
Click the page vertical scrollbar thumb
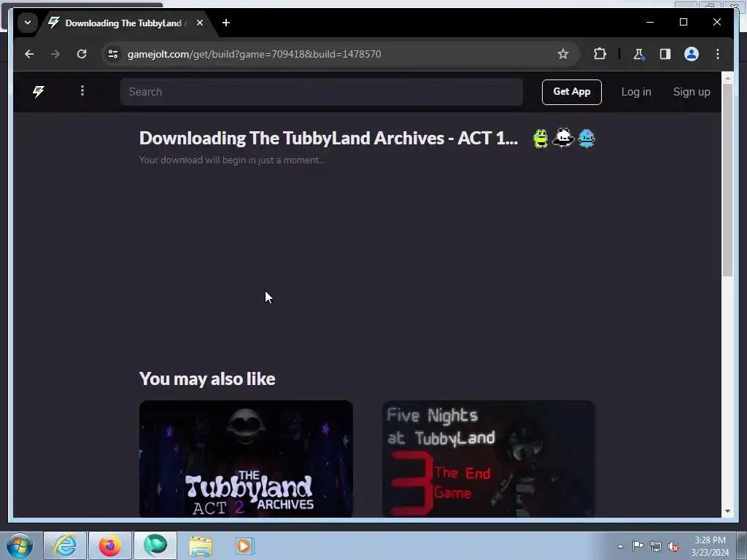pos(727,179)
